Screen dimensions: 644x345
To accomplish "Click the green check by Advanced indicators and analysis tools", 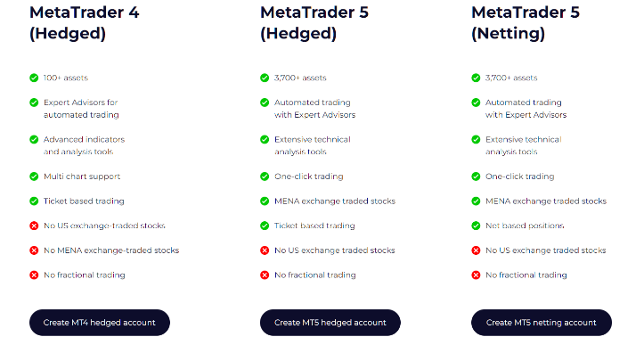I will click(x=34, y=139).
